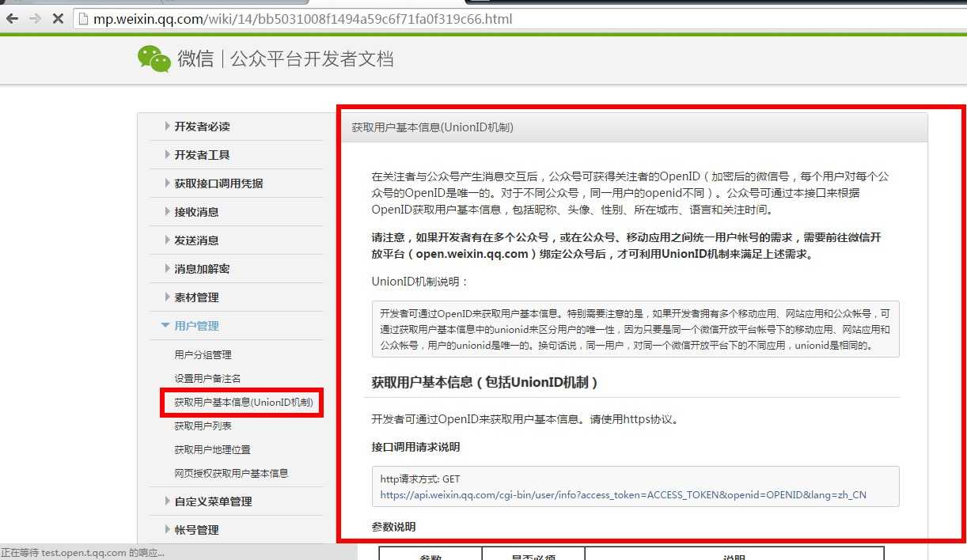Viewport: 967px width, 560px height.
Task: Open 获取用户基本信息(UnionID机制) sidebar link
Action: tap(244, 403)
